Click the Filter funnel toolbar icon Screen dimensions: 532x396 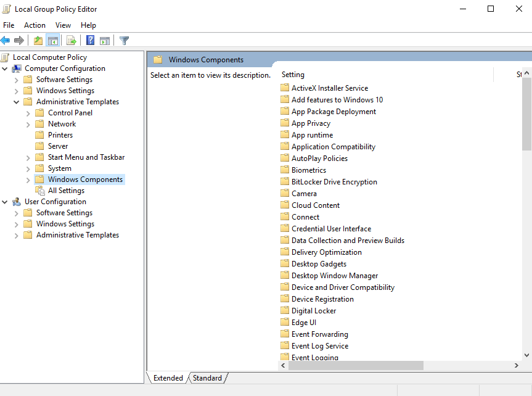pos(124,41)
